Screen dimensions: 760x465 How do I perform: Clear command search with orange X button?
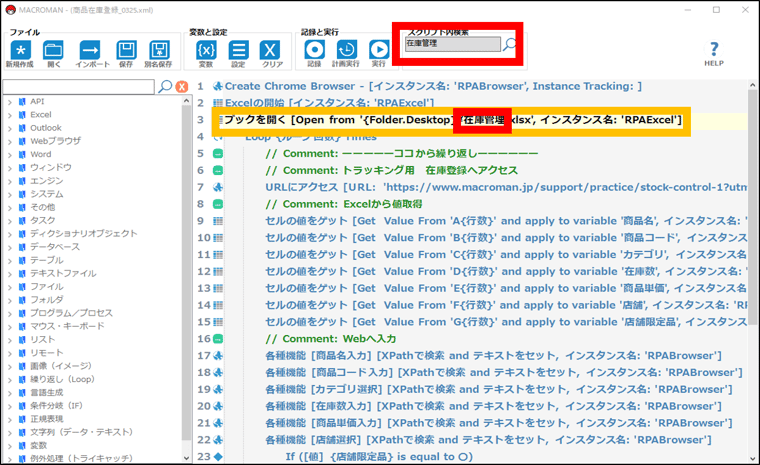point(182,87)
